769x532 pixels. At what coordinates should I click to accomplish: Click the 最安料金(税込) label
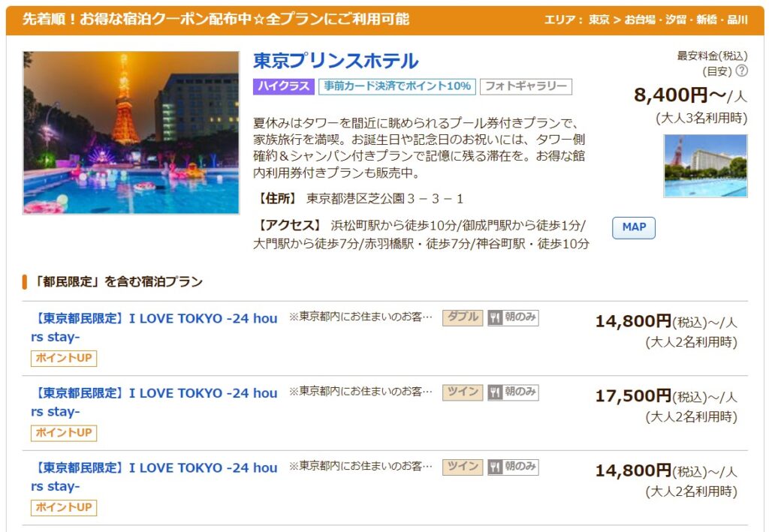712,56
